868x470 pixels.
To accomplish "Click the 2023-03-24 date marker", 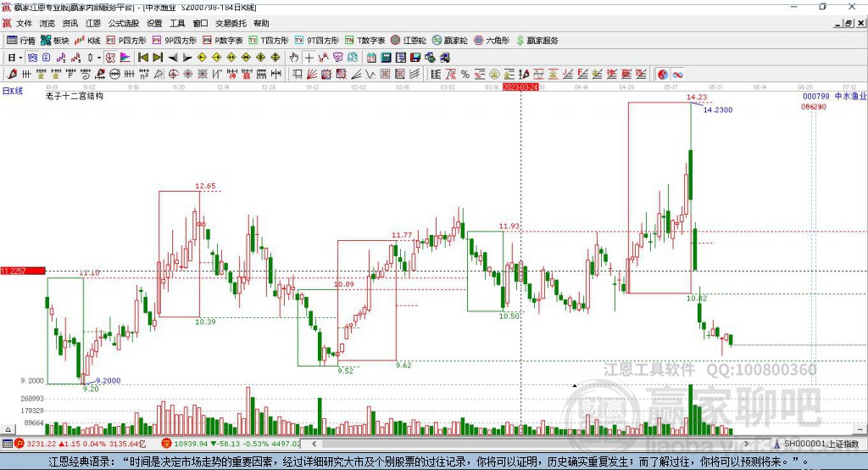I will coord(520,87).
